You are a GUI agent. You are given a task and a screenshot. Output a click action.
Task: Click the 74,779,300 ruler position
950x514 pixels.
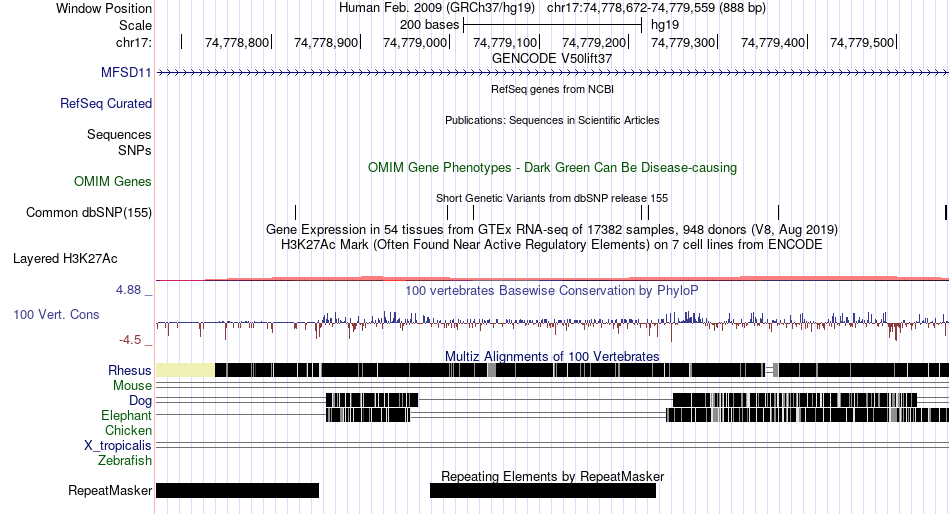coord(683,42)
